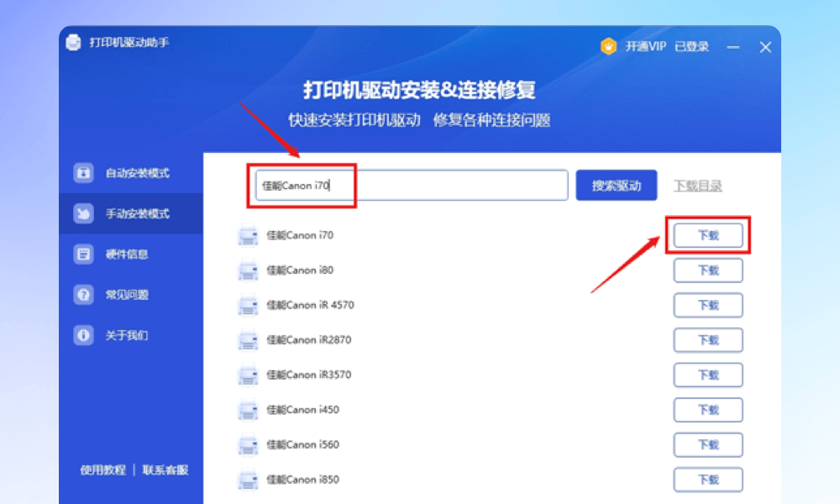840x504 pixels.
Task: Close the printer driver assistant window
Action: [765, 47]
